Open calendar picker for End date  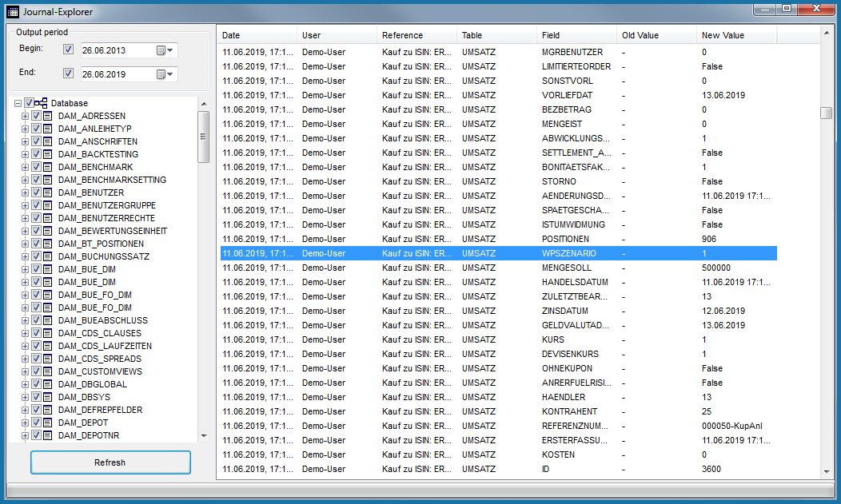click(x=165, y=74)
